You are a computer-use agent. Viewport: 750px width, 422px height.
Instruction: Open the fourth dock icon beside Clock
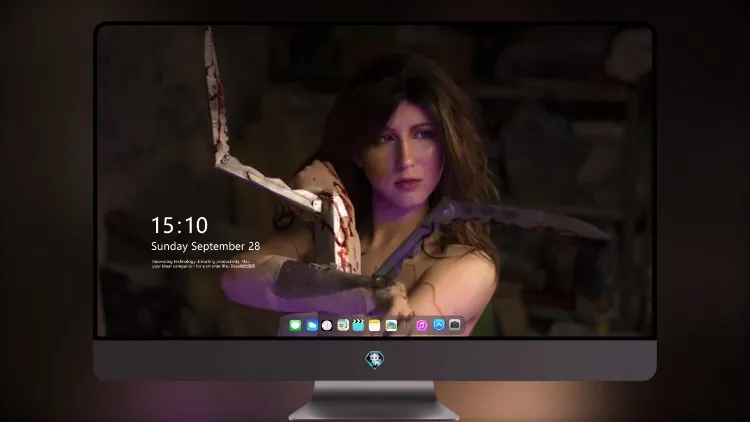[343, 325]
